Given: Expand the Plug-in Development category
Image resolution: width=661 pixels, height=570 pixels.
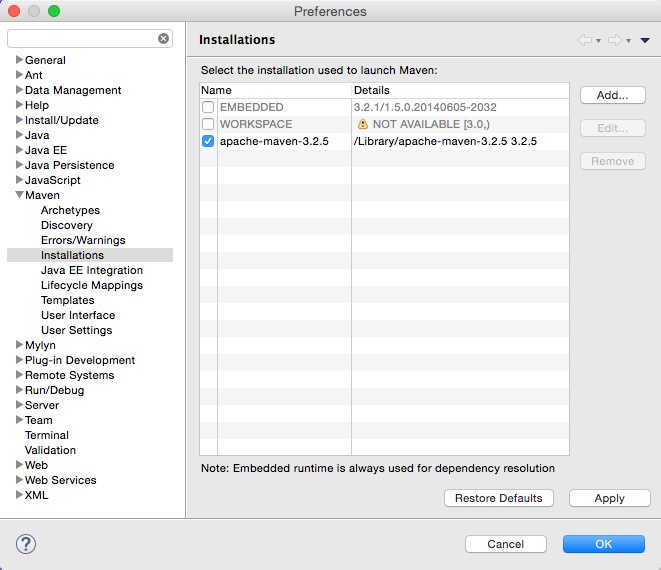Looking at the screenshot, I should coord(19,360).
